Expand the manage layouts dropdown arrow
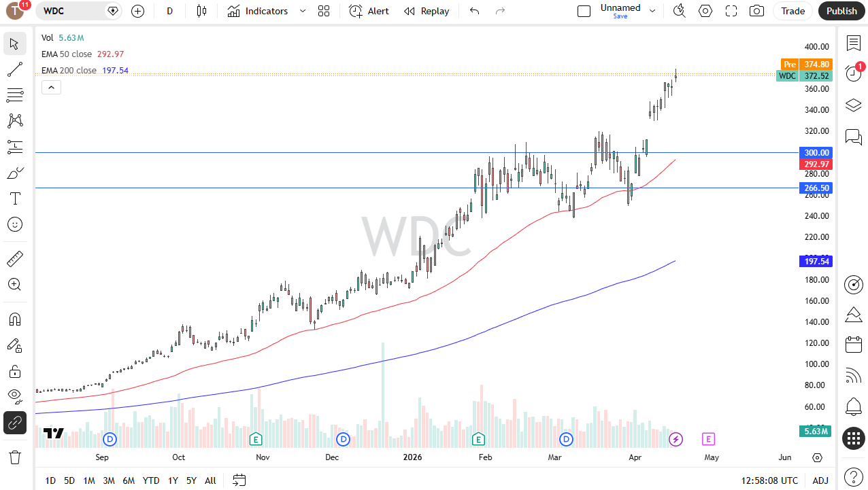 point(653,11)
